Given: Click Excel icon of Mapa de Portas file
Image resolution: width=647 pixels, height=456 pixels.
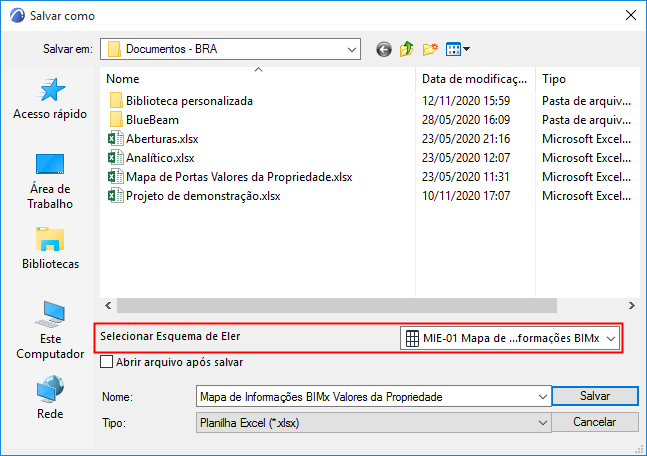Looking at the screenshot, I should [116, 177].
